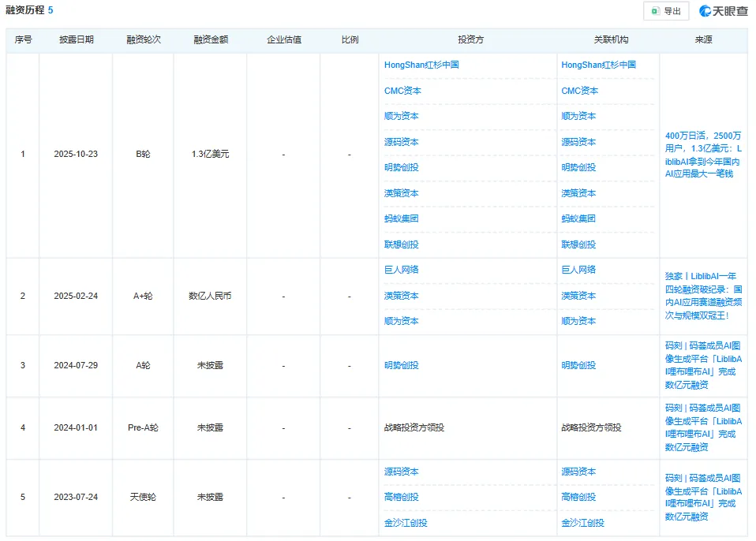Click the 融资轮次 column header

tap(143, 40)
